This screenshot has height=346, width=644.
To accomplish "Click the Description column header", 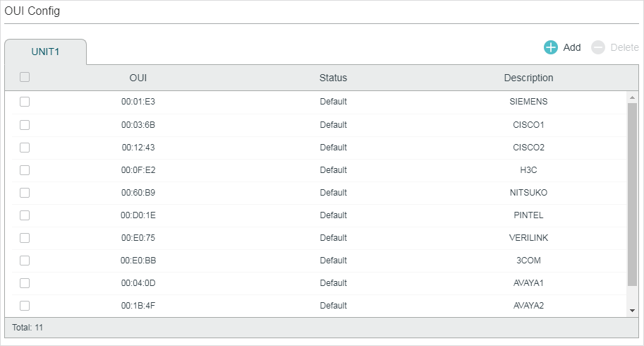I will coord(528,78).
